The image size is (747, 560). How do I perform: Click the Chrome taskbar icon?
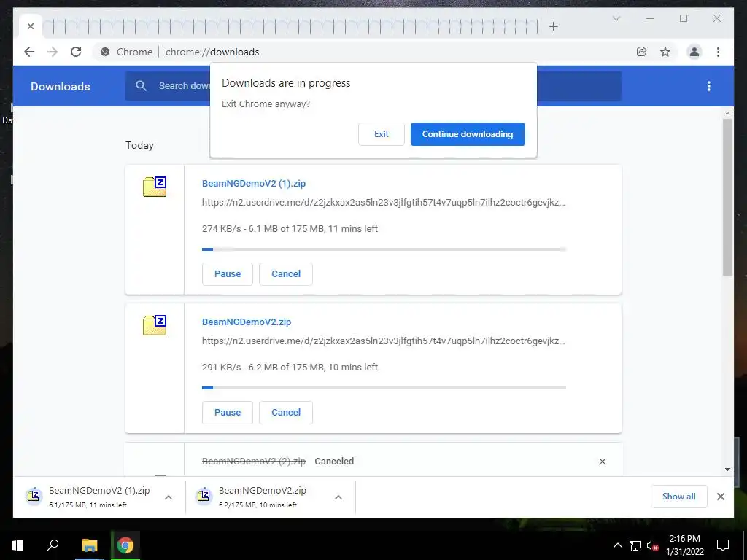(125, 545)
